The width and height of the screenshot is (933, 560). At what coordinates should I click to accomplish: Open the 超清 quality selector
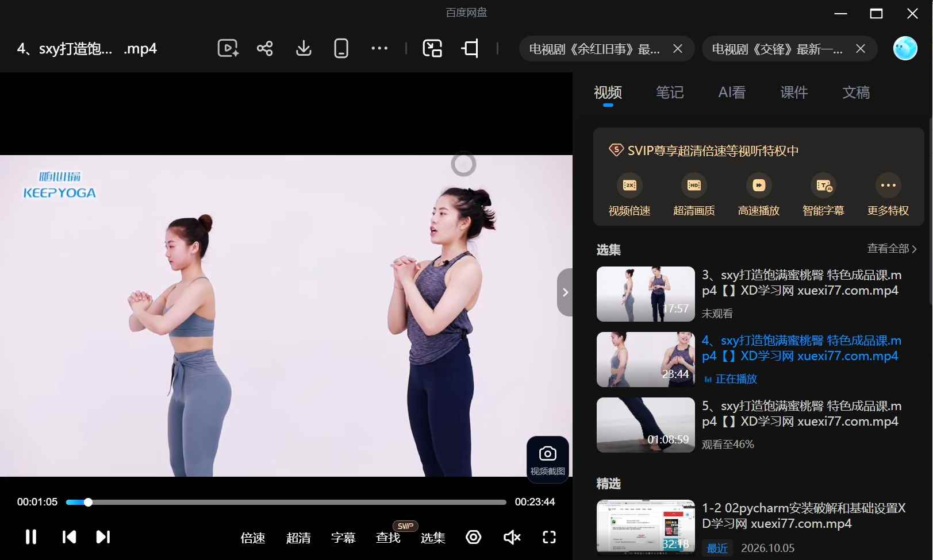point(298,538)
